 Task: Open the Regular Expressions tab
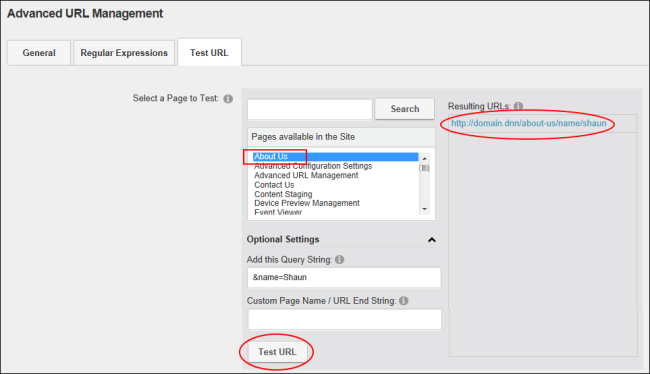click(x=124, y=53)
